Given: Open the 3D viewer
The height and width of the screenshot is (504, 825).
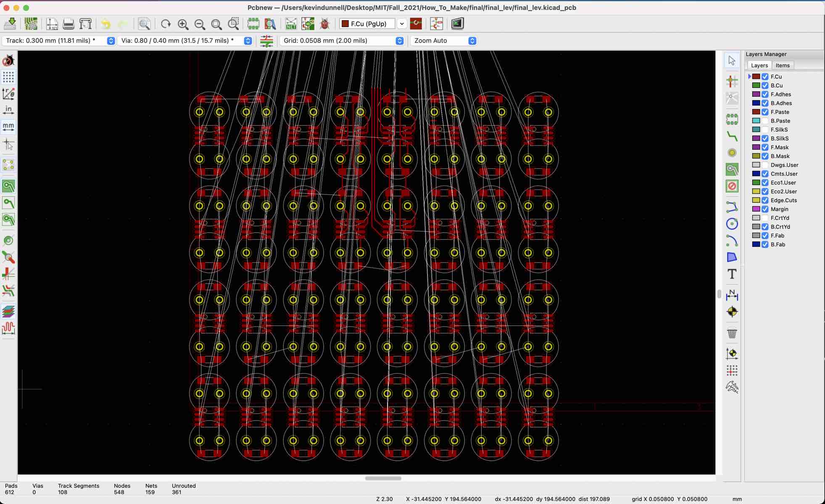Looking at the screenshot, I should tap(457, 24).
